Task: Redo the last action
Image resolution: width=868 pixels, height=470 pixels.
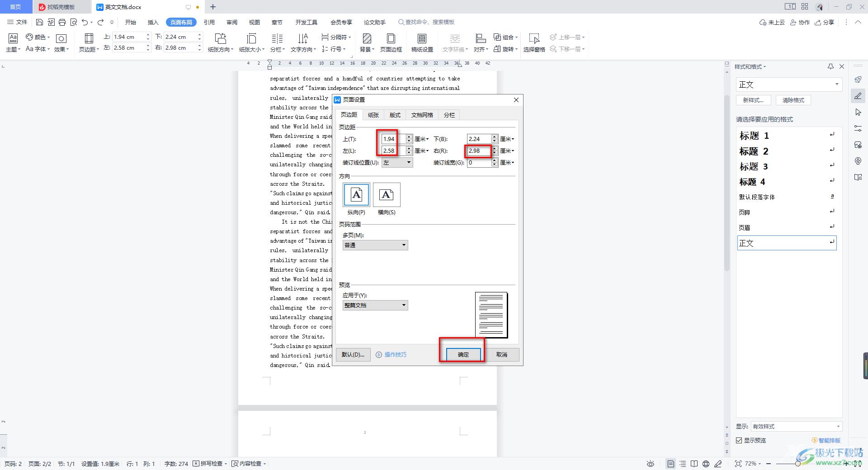Action: 100,22
